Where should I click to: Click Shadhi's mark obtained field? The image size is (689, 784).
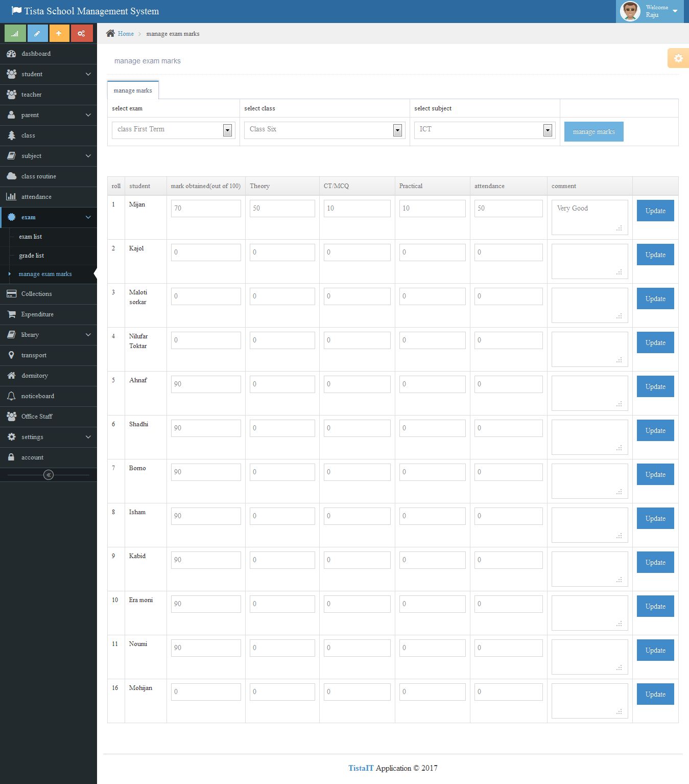tap(206, 428)
